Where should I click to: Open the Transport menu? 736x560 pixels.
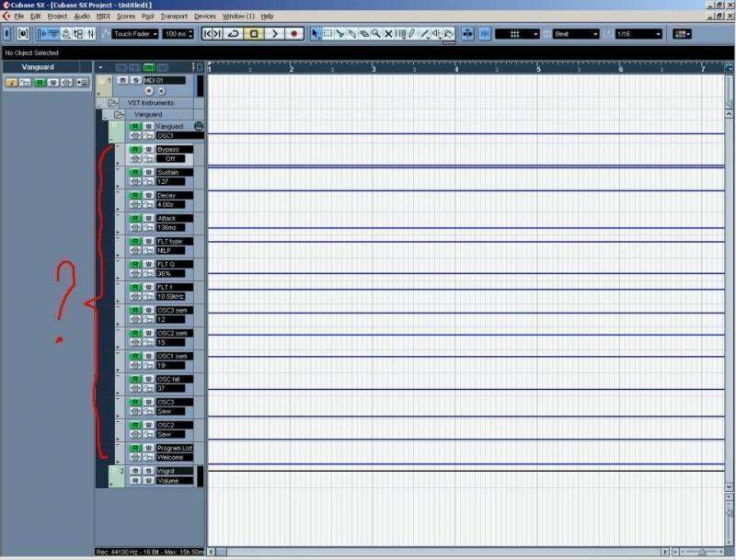click(173, 17)
